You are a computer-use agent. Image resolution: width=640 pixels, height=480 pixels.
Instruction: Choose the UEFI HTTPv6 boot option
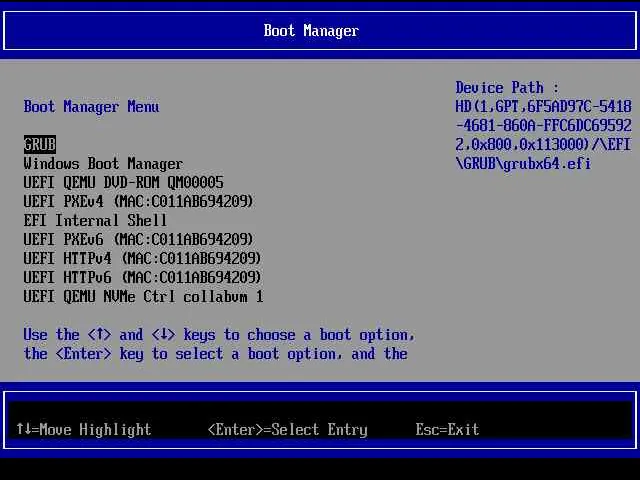(142, 278)
